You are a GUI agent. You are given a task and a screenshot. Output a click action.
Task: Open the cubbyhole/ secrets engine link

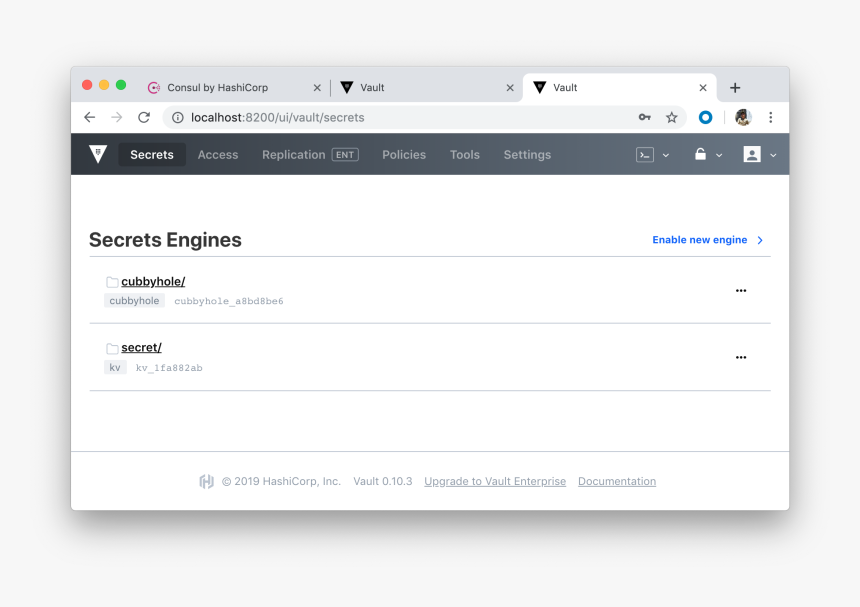(153, 281)
